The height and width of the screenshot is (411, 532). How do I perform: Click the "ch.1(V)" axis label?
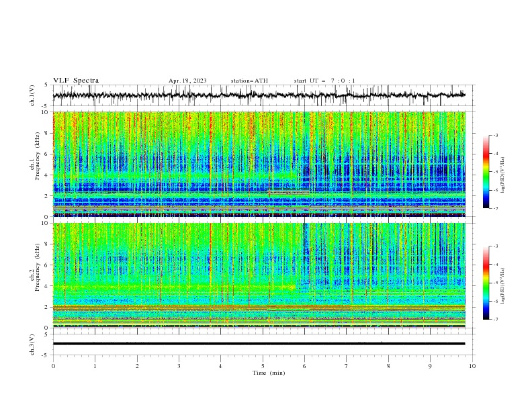32,95
